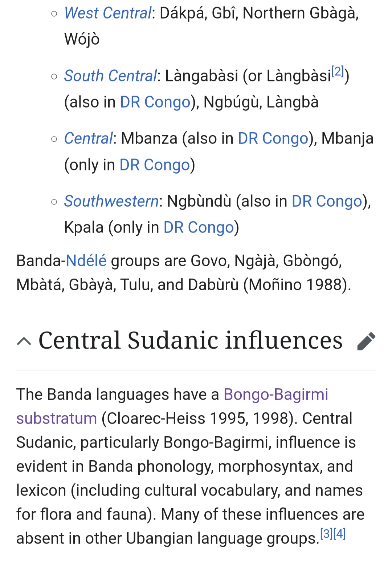
Task: Follow the italic Central subgroup link
Action: 89,138
